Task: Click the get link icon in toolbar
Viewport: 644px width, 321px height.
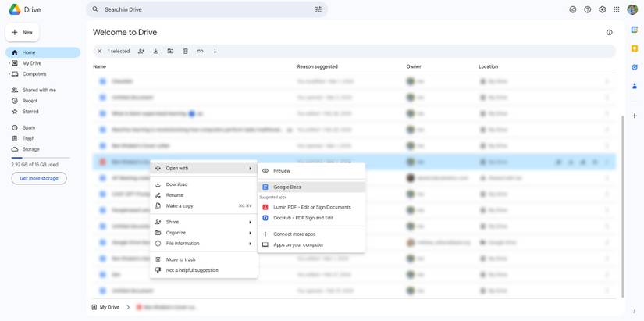Action: pyautogui.click(x=200, y=52)
